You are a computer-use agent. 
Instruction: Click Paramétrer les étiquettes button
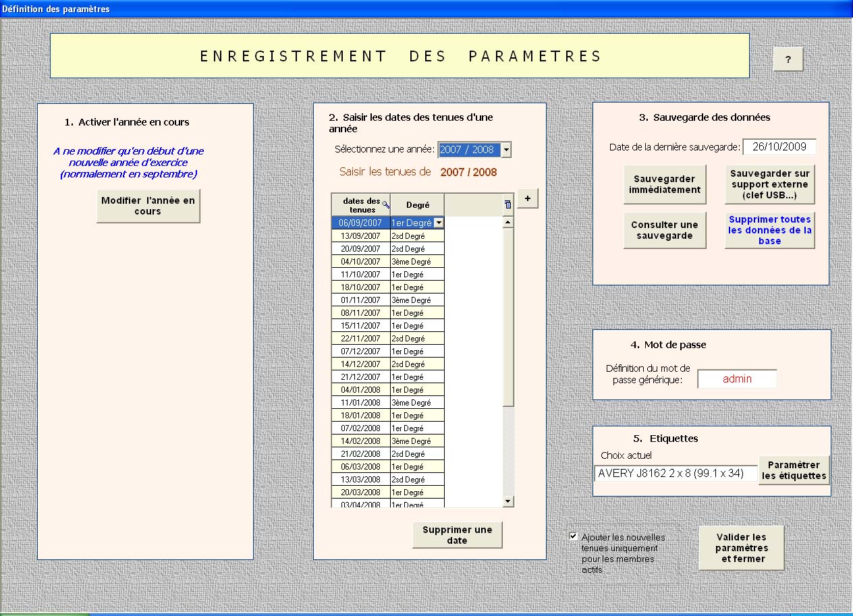[794, 470]
